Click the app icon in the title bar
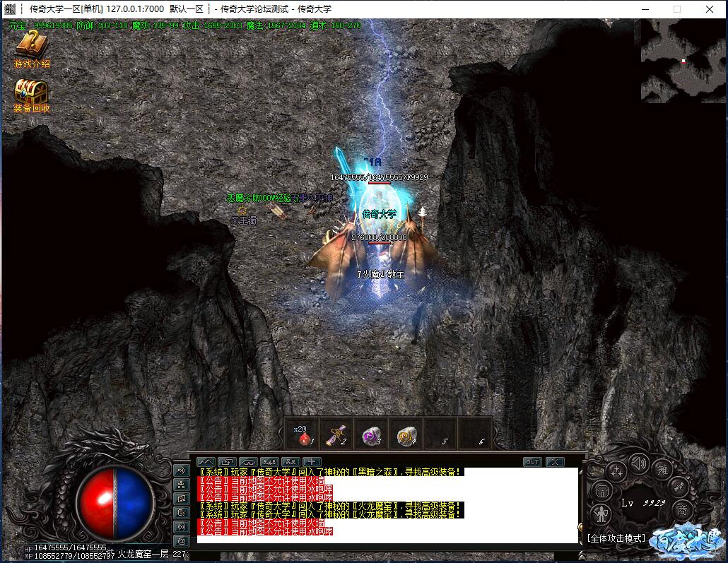728x563 pixels. [x=10, y=8]
